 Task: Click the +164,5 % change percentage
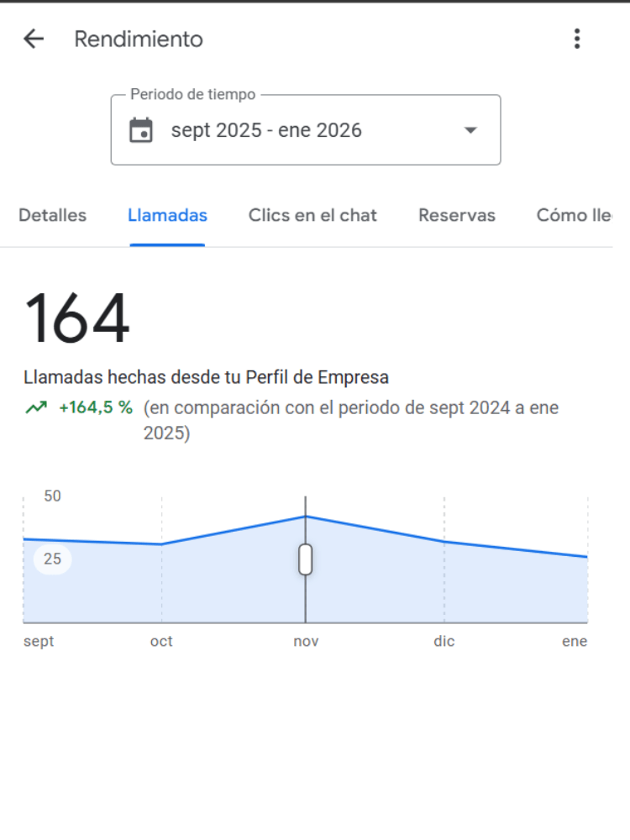click(96, 408)
